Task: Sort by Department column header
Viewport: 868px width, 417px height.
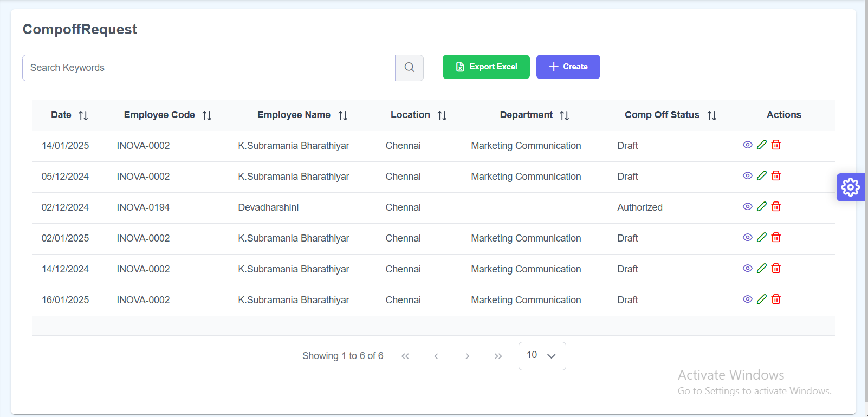Action: pos(564,115)
